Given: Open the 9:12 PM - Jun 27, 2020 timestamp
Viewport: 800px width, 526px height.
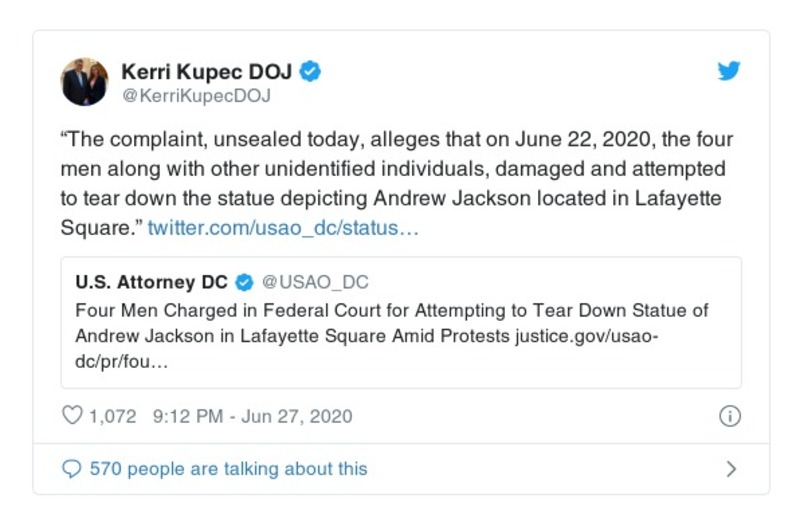Looking at the screenshot, I should (252, 416).
